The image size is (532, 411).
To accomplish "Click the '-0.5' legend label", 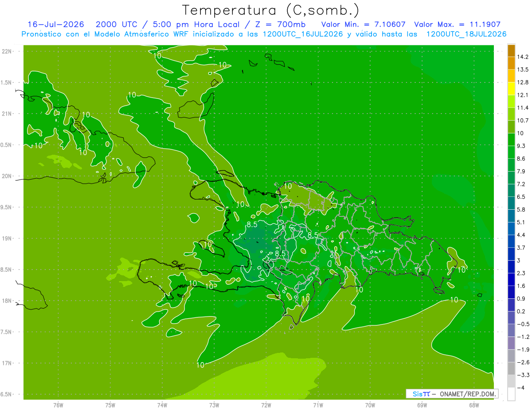I will click(523, 324).
